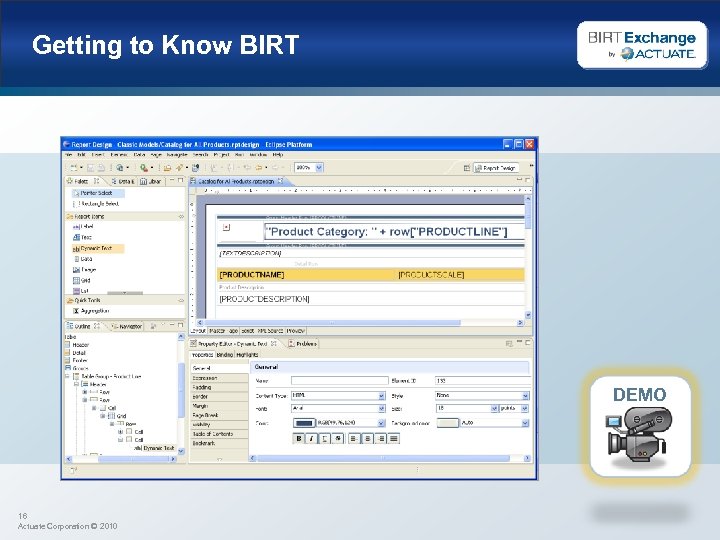Collapse the Report Items palette drawer

[x=181, y=216]
